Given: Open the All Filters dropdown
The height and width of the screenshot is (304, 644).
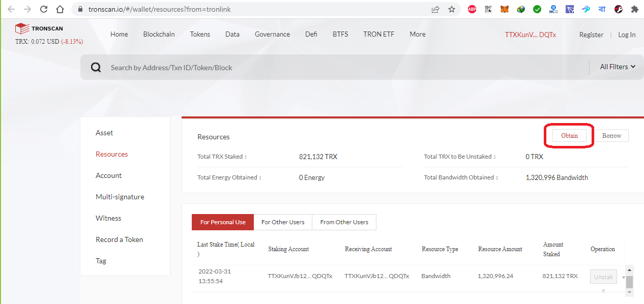Looking at the screenshot, I should pyautogui.click(x=618, y=67).
